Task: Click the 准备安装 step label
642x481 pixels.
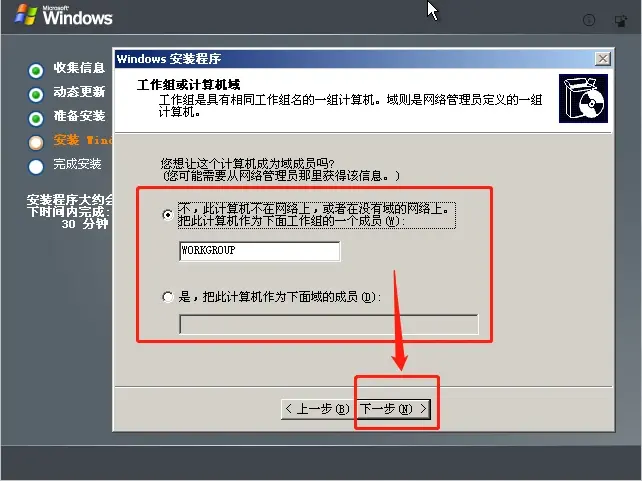Action: pos(79,116)
